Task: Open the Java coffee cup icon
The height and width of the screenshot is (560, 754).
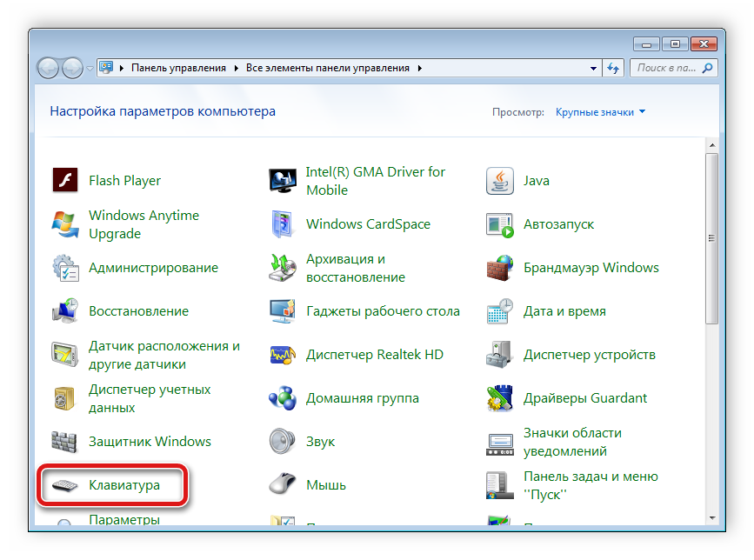Action: 499,181
